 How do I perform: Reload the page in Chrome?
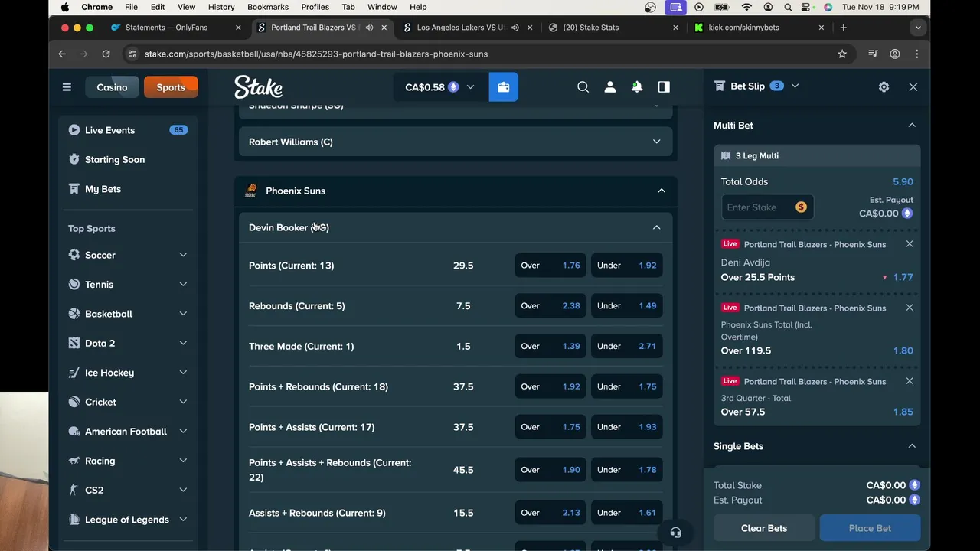(x=106, y=54)
